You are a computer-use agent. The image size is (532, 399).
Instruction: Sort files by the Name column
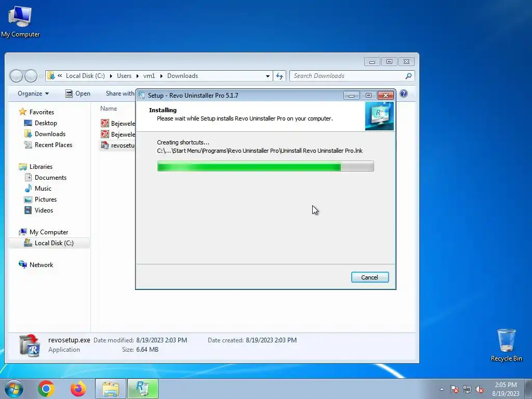(109, 109)
